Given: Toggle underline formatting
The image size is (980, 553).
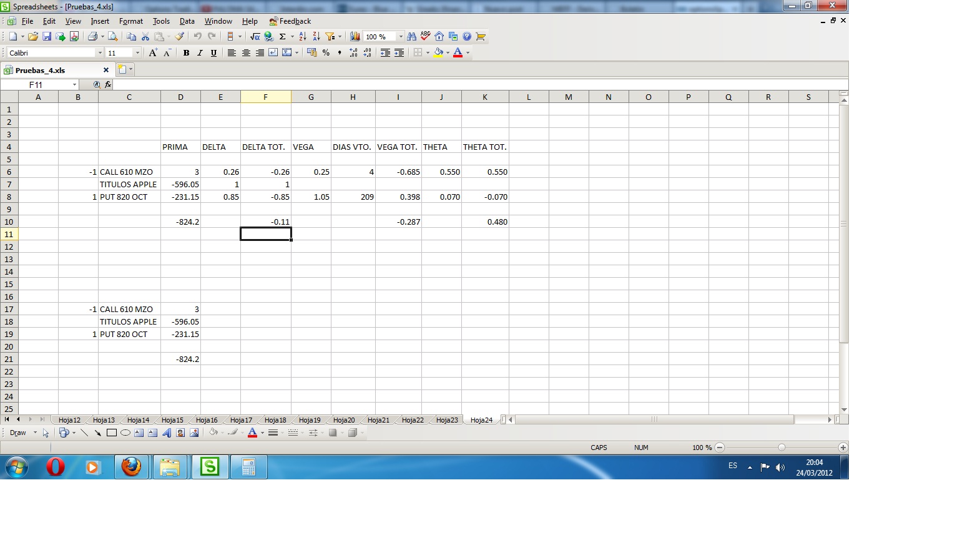Looking at the screenshot, I should [x=213, y=53].
